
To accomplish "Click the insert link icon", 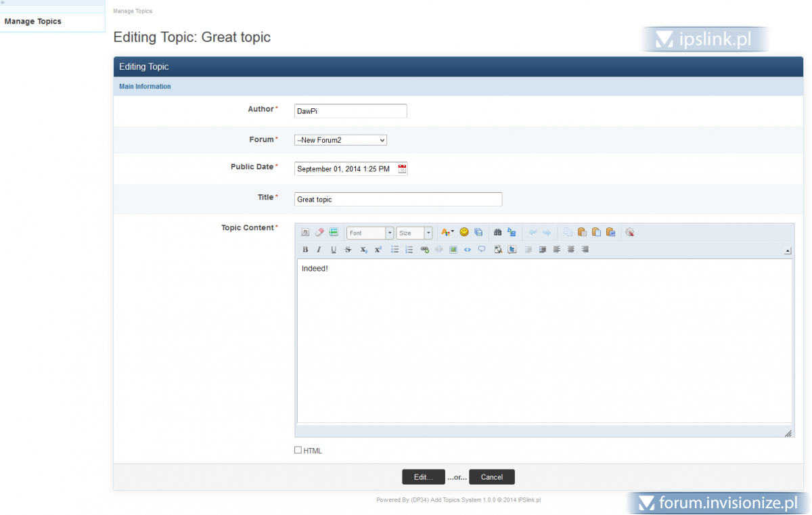I will coord(424,250).
